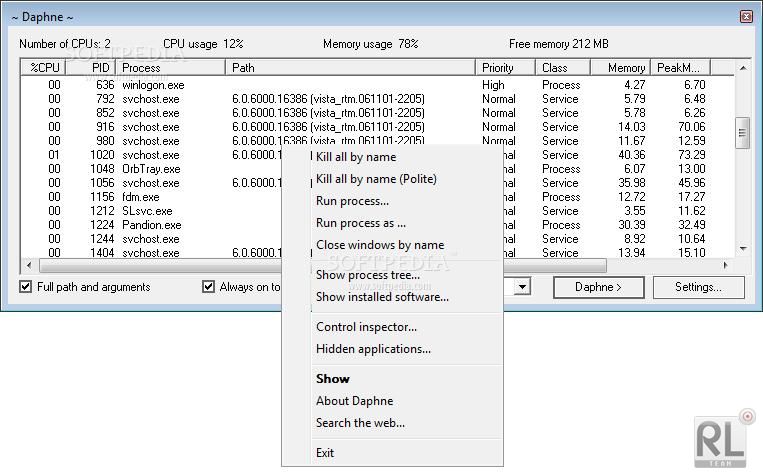This screenshot has height=476, width=763.
Task: Select Search the web...
Action: coord(360,422)
